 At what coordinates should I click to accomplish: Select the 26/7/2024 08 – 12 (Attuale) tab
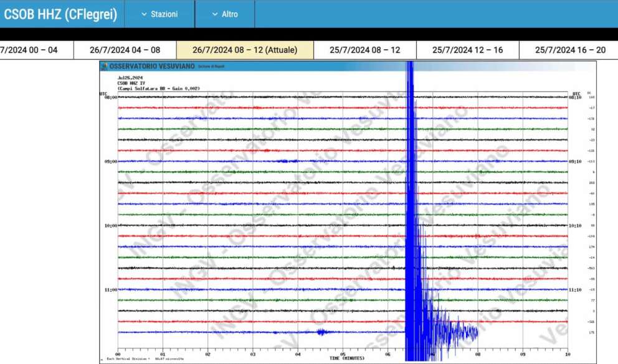pyautogui.click(x=244, y=50)
